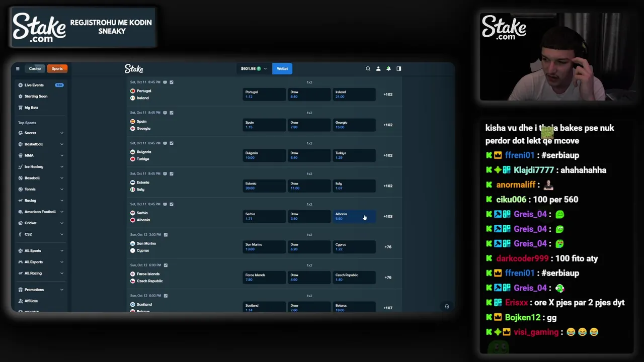Select Portugal 1.12 odds button
This screenshot has height=362, width=644.
(264, 94)
